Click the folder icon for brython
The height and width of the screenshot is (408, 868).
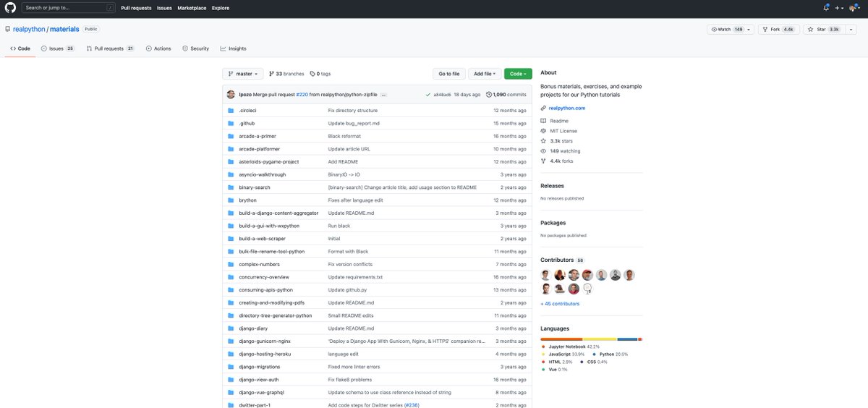pos(231,200)
